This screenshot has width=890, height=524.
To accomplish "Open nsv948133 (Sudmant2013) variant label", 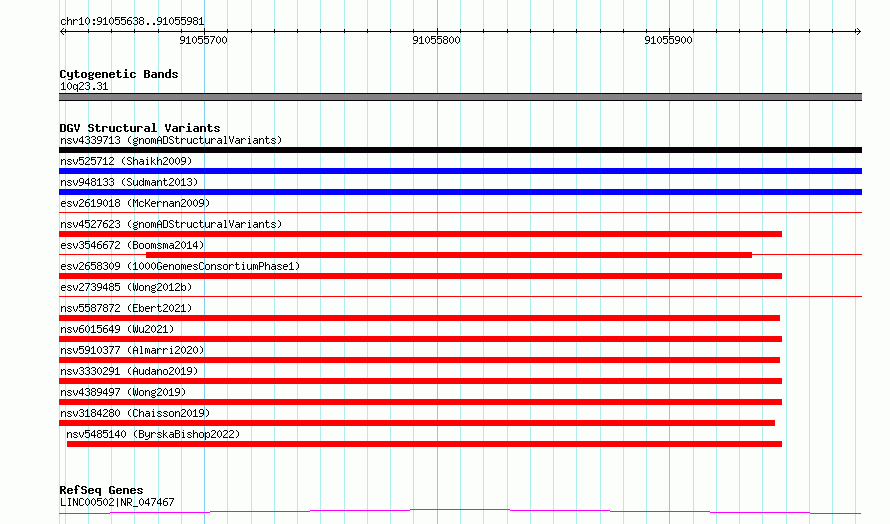I will (129, 182).
